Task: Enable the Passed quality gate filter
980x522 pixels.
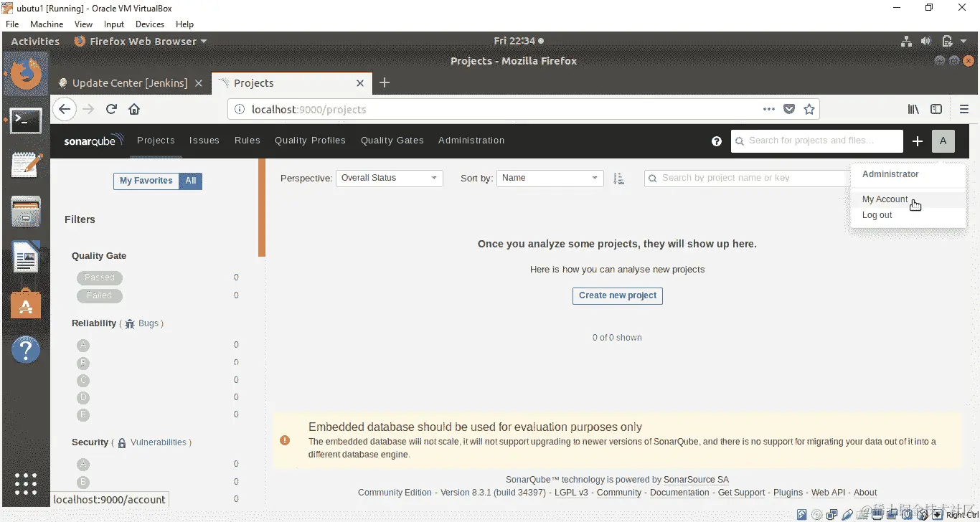Action: (99, 277)
